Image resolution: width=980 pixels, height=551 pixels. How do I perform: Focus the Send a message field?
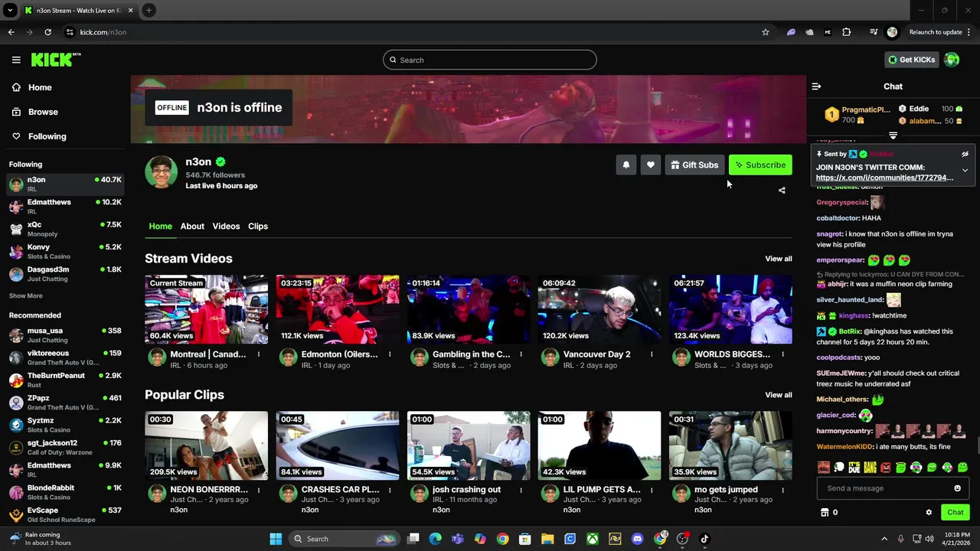[x=893, y=488]
